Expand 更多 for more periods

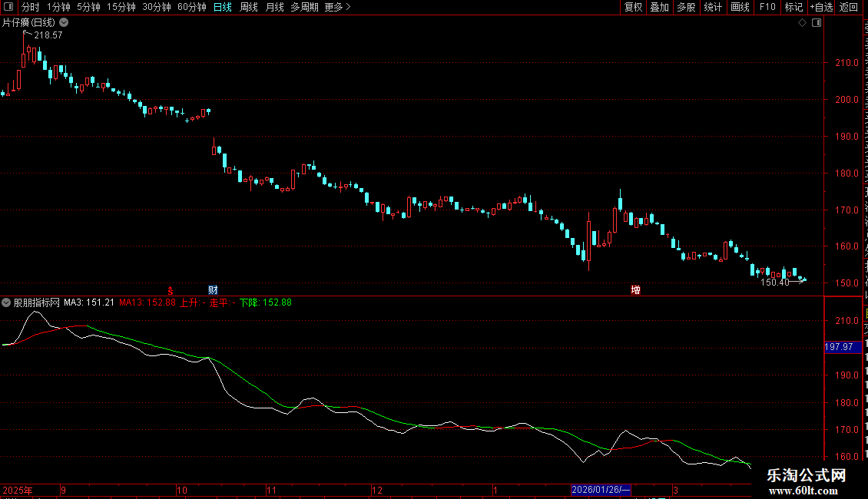(337, 7)
